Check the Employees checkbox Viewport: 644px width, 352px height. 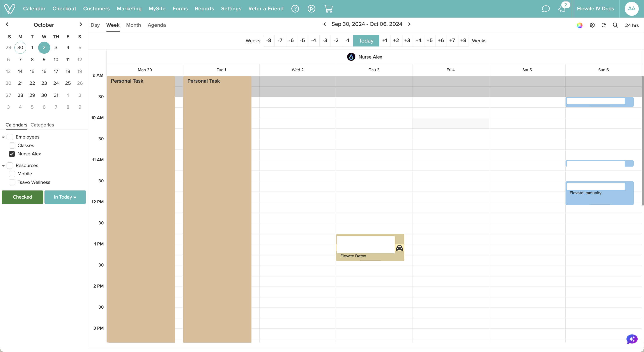tap(10, 137)
